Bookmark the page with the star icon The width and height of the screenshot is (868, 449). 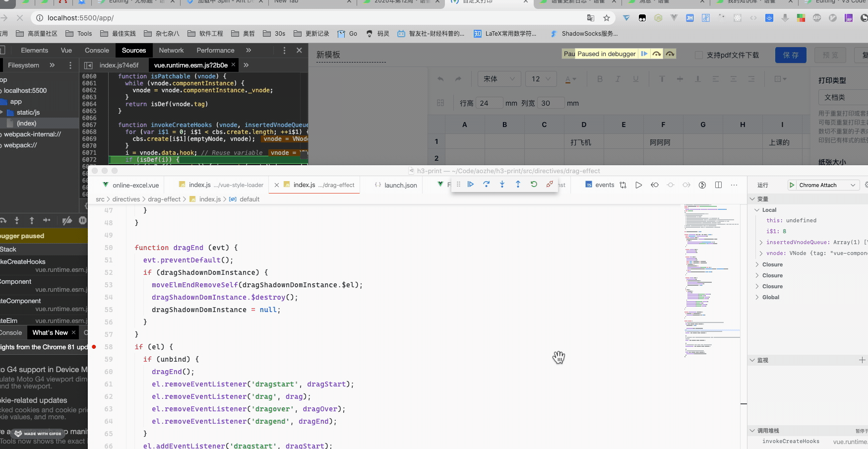click(607, 18)
